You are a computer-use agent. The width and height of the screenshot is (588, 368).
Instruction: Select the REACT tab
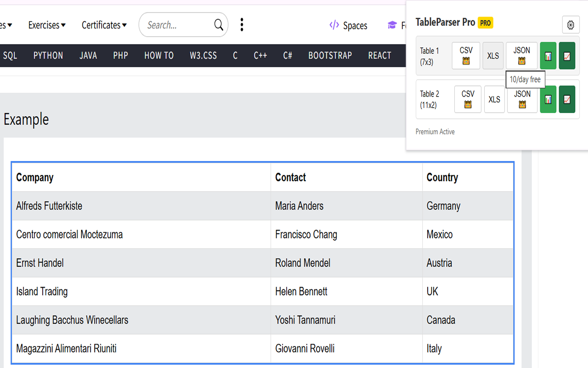point(379,55)
